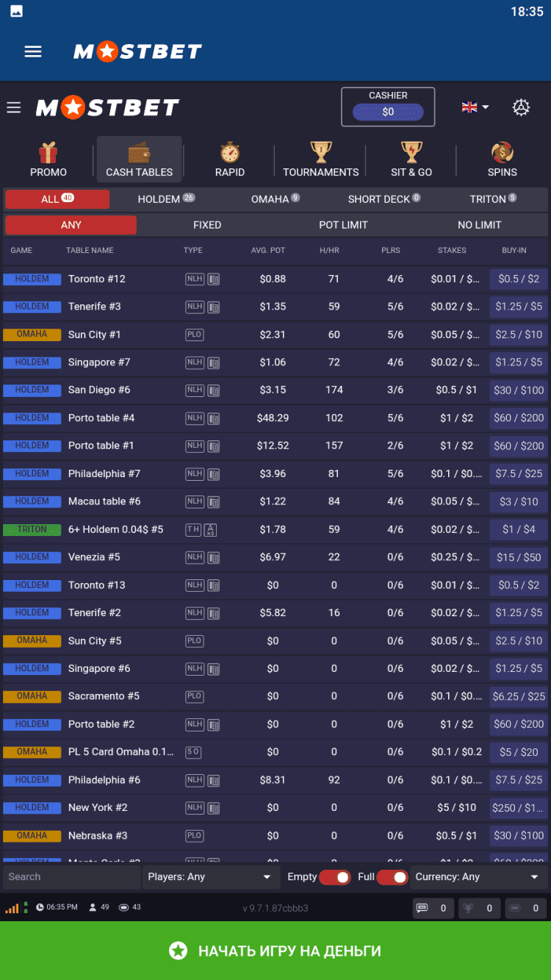
Task: Toggle the Full tables switch
Action: (x=392, y=877)
